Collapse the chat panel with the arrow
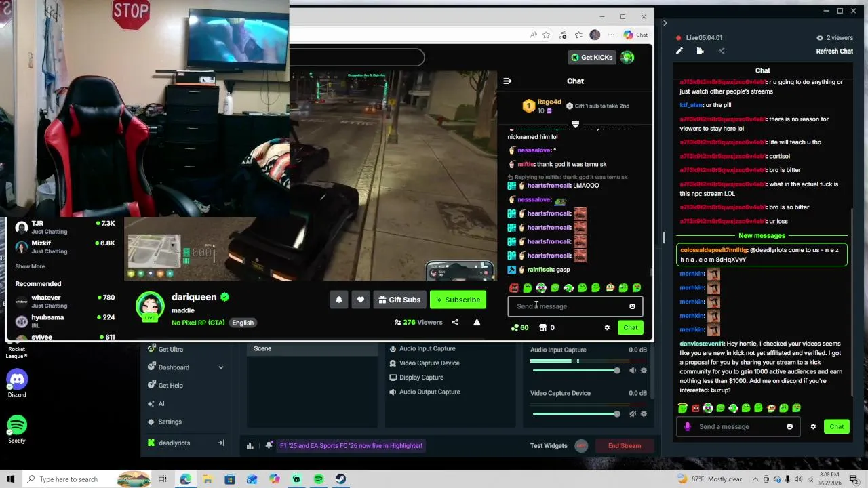 pyautogui.click(x=665, y=23)
